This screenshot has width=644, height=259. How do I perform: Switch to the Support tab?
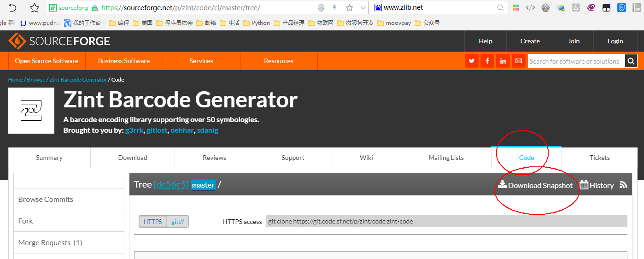(293, 158)
